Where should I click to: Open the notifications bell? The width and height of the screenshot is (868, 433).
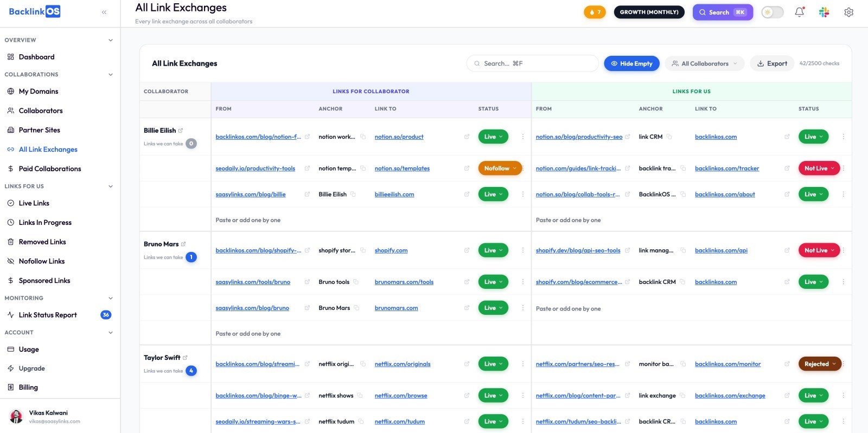coord(800,12)
